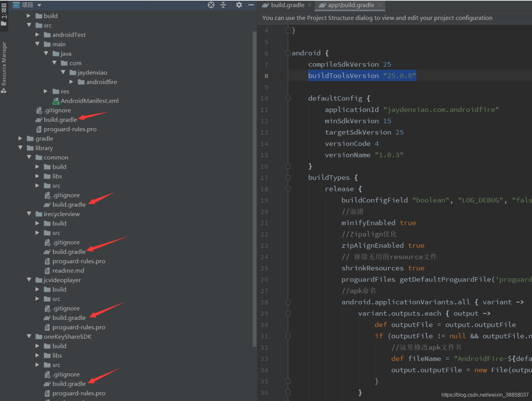Collapse the com package

[54, 63]
